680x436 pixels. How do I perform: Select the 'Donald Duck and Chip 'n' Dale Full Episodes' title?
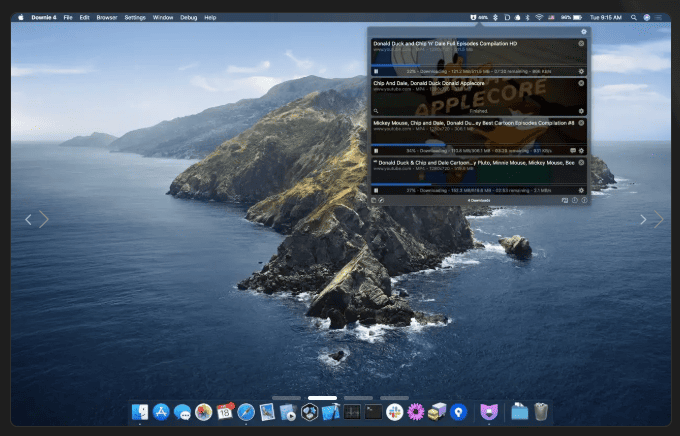point(445,43)
